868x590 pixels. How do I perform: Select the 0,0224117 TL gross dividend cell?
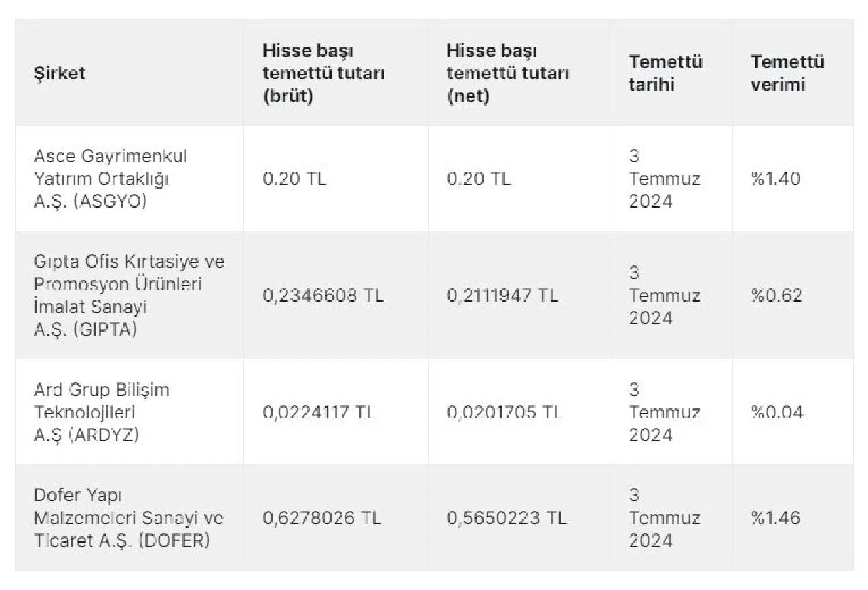[x=319, y=412]
